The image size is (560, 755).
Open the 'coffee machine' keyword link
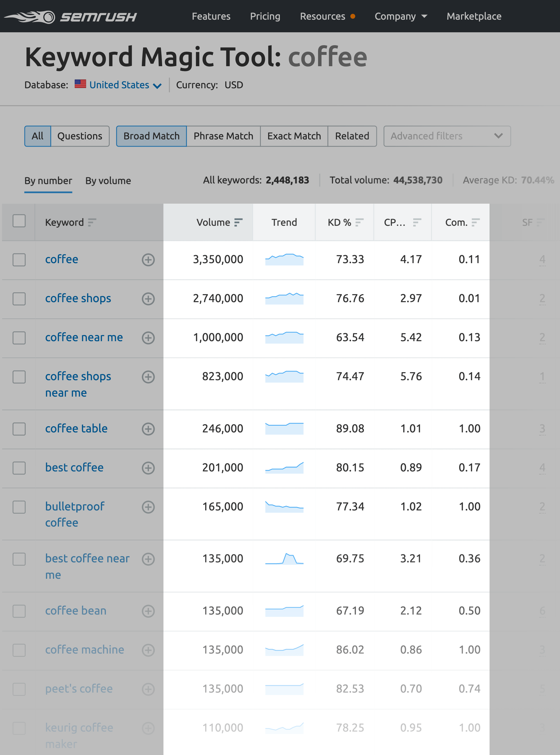[84, 650]
